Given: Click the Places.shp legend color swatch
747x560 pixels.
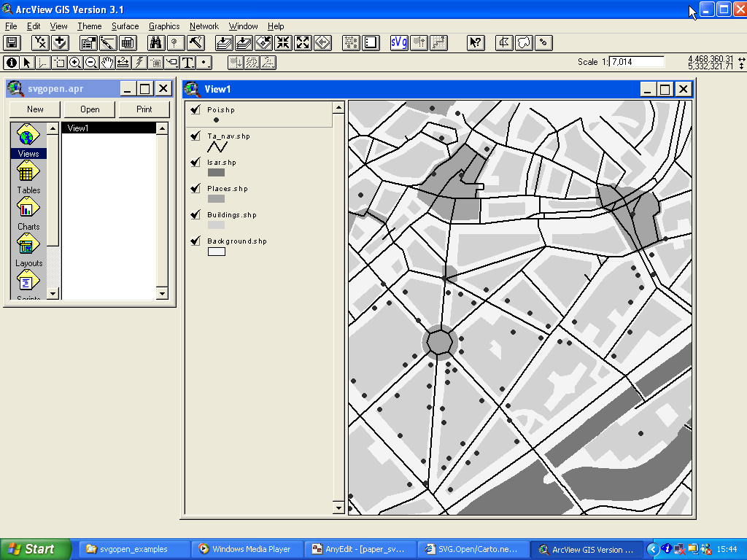Looking at the screenshot, I should click(x=216, y=199).
